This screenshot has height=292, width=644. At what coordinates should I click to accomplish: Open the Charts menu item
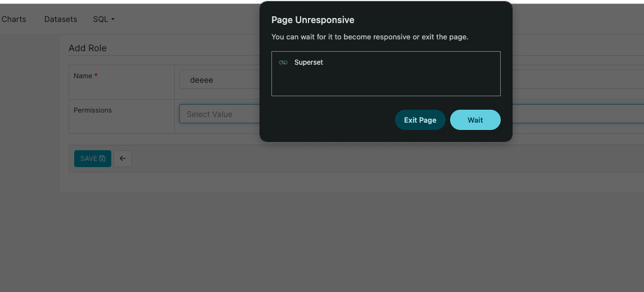[14, 19]
